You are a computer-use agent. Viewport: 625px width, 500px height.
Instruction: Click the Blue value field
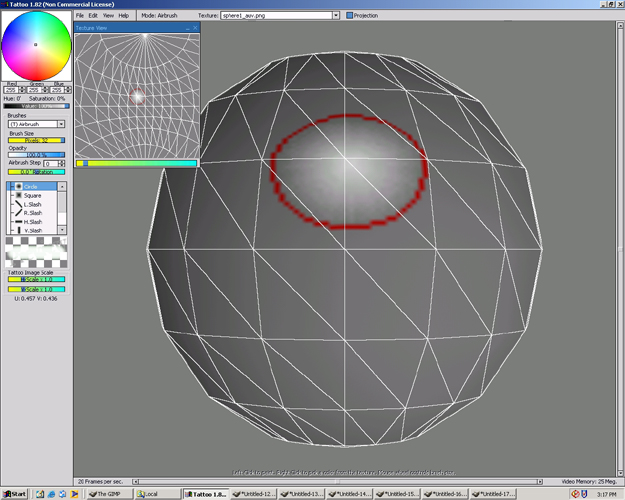coord(57,90)
